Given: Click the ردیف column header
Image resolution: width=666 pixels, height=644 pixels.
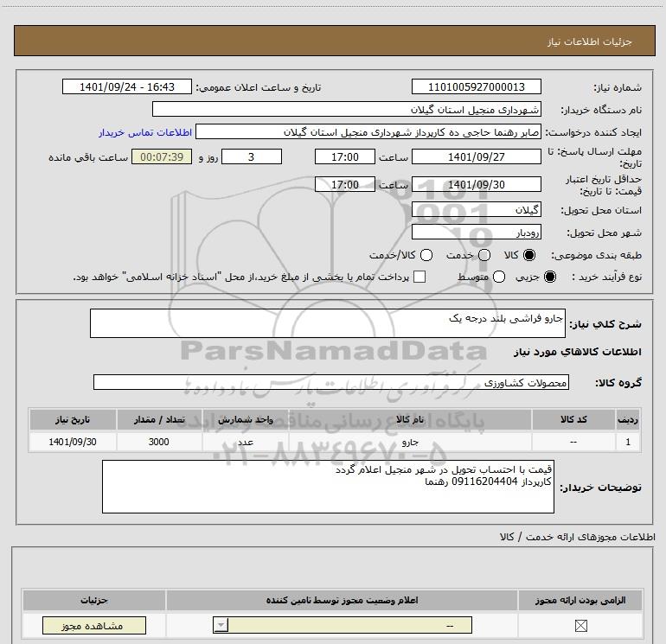Looking at the screenshot, I should pyautogui.click(x=628, y=420).
